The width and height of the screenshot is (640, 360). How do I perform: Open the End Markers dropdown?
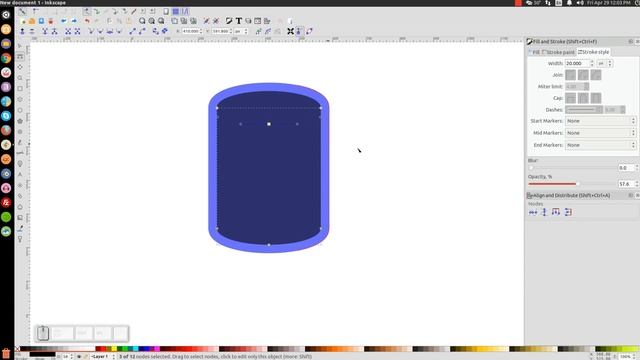pos(600,145)
